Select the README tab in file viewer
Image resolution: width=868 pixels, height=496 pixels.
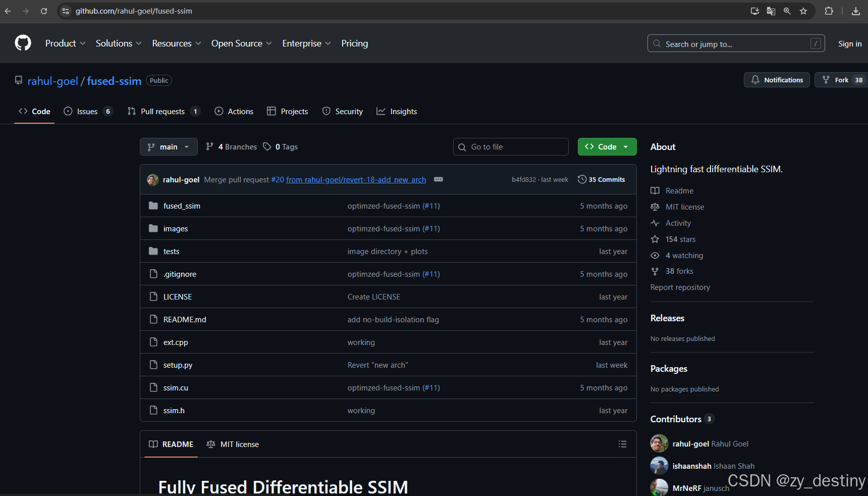(171, 444)
